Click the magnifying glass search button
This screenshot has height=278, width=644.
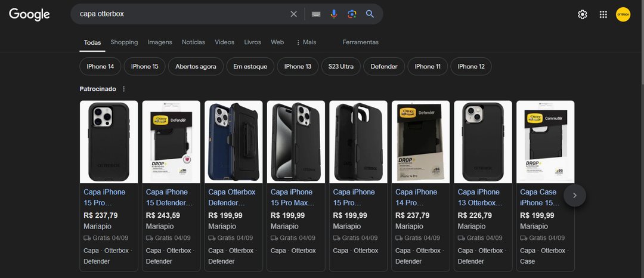[x=370, y=14]
